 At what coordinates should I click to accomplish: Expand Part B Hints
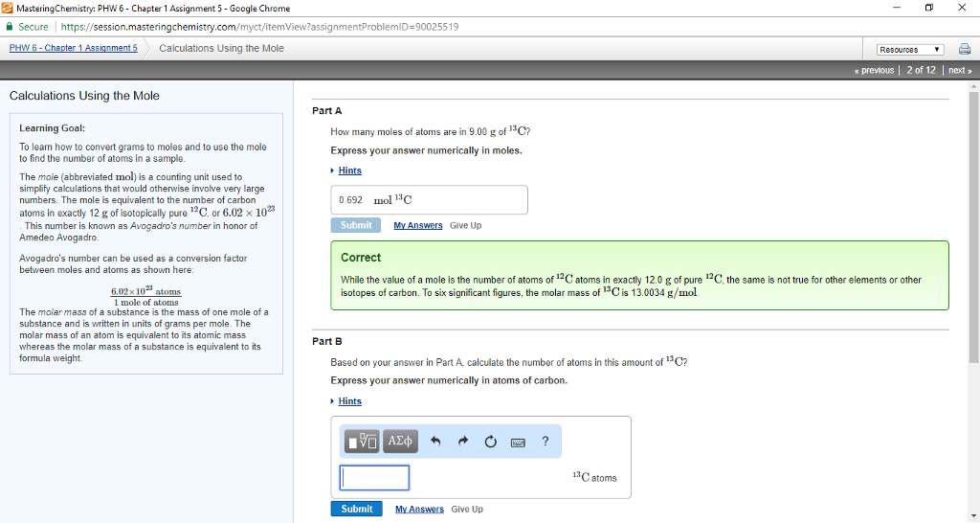click(x=350, y=401)
